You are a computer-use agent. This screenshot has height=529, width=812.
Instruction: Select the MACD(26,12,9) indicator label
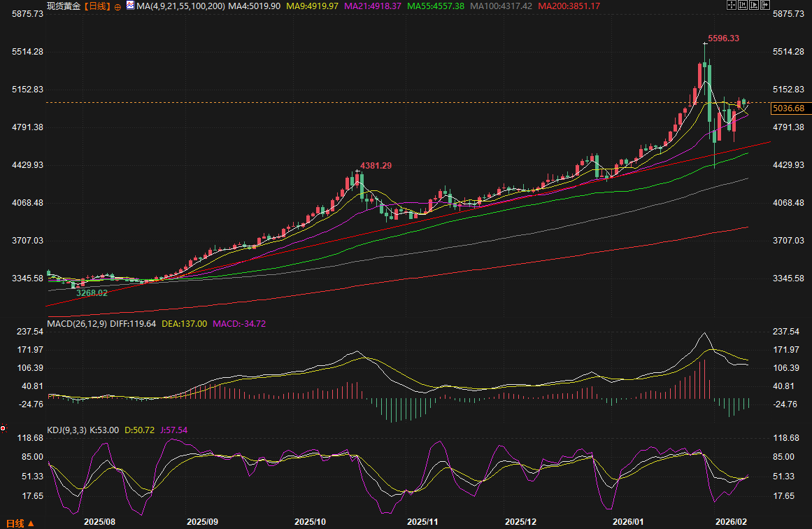pyautogui.click(x=77, y=323)
